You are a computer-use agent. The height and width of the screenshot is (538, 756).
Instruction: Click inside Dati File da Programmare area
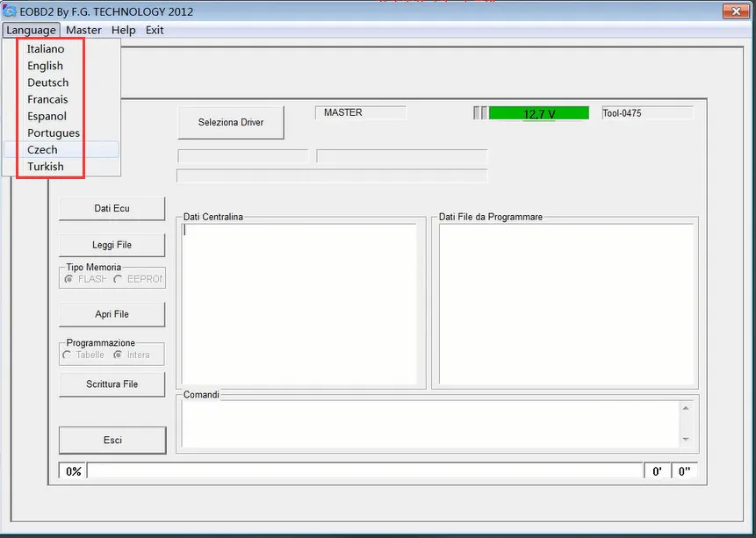[566, 304]
